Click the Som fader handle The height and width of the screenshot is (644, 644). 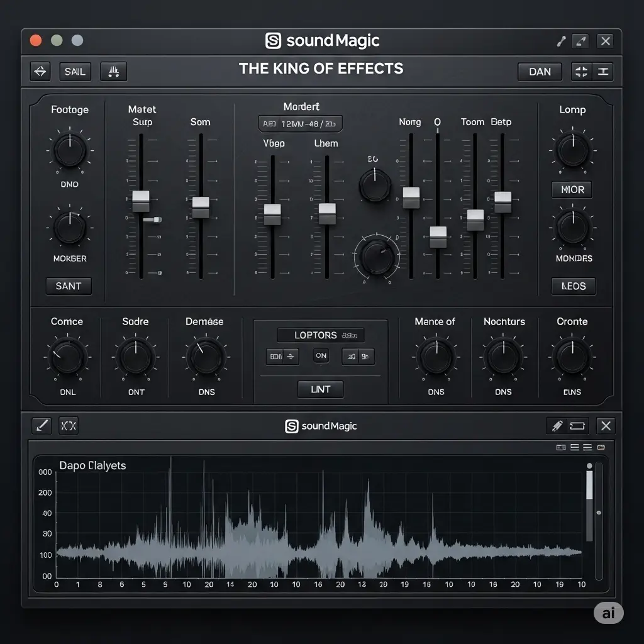(x=201, y=208)
